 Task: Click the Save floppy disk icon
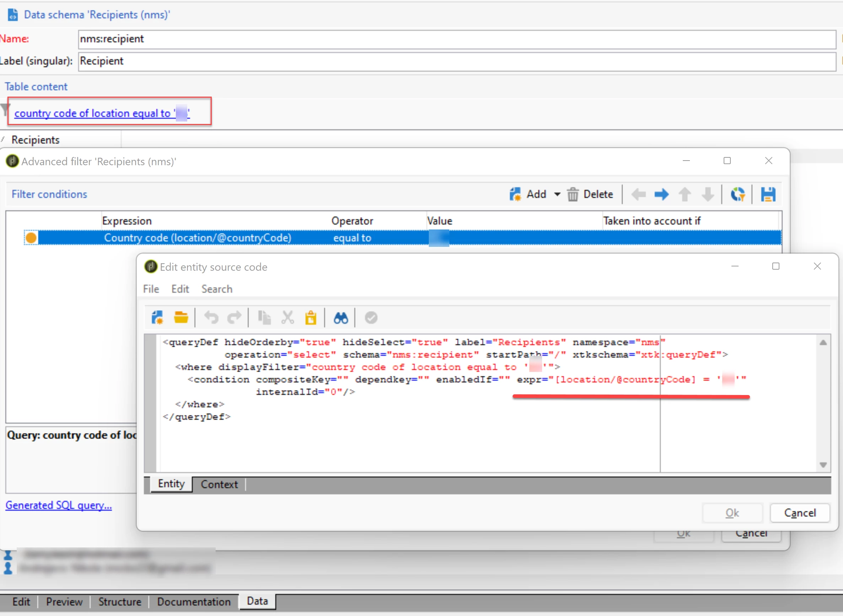pyautogui.click(x=768, y=194)
